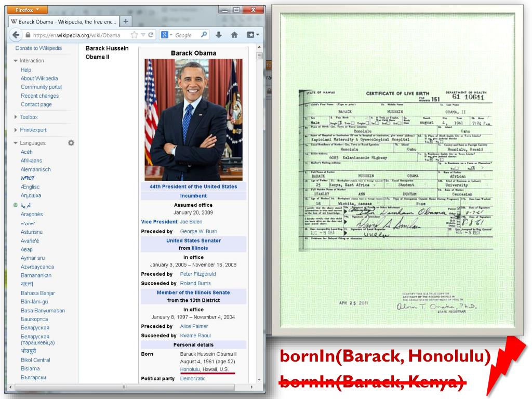This screenshot has height=399, width=532.
Task: Open URL history dropdown arrow
Action: pyautogui.click(x=143, y=35)
